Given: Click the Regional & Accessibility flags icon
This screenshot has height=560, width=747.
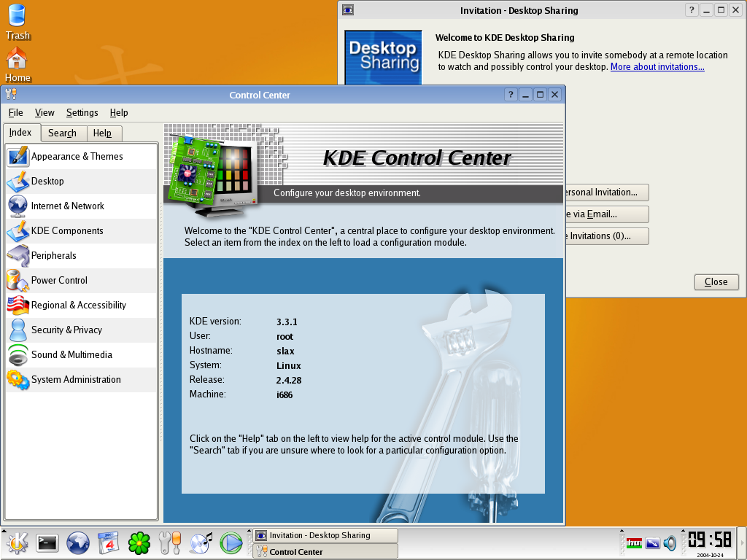Looking at the screenshot, I should 18,306.
